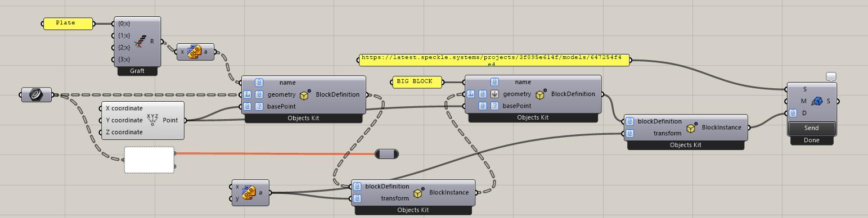Click the lower BlockInstance cube icon
Screen dimensions: 868x218
pos(419,192)
